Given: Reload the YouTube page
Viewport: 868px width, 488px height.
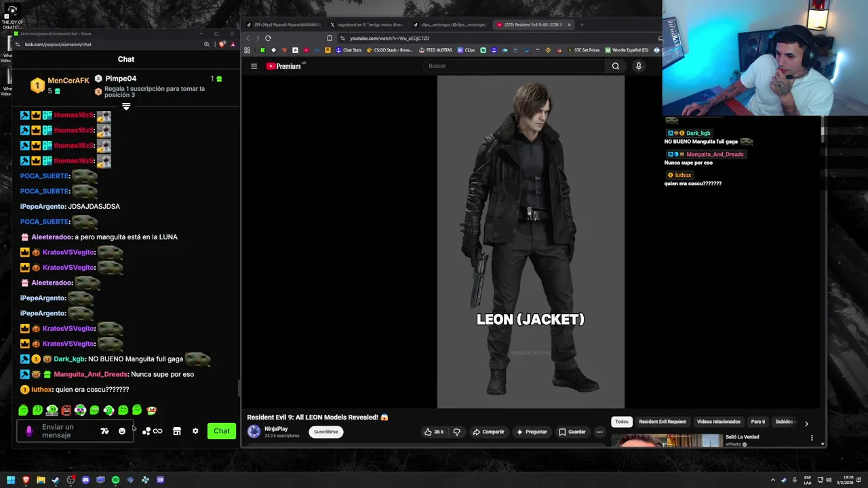Looking at the screenshot, I should click(x=268, y=38).
